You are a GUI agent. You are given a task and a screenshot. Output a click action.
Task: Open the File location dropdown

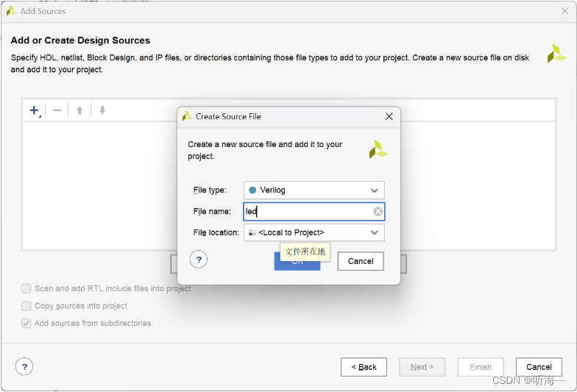click(314, 232)
